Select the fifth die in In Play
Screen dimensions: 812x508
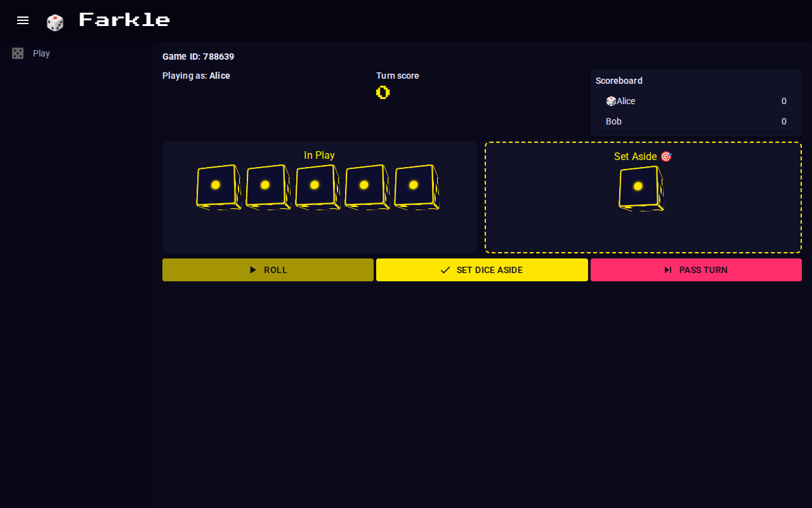[417, 187]
